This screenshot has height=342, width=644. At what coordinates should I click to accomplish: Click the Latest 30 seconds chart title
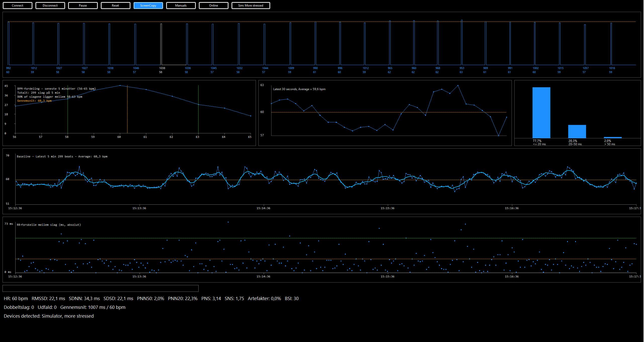click(x=299, y=89)
